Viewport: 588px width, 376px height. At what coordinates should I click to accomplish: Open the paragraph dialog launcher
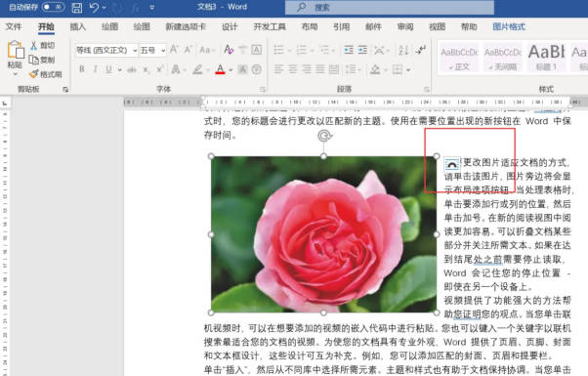coord(427,89)
